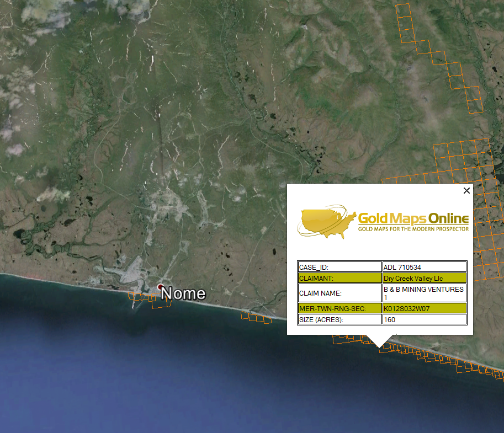
Task: Click the CLAIMANT: label cell
Action: (339, 278)
